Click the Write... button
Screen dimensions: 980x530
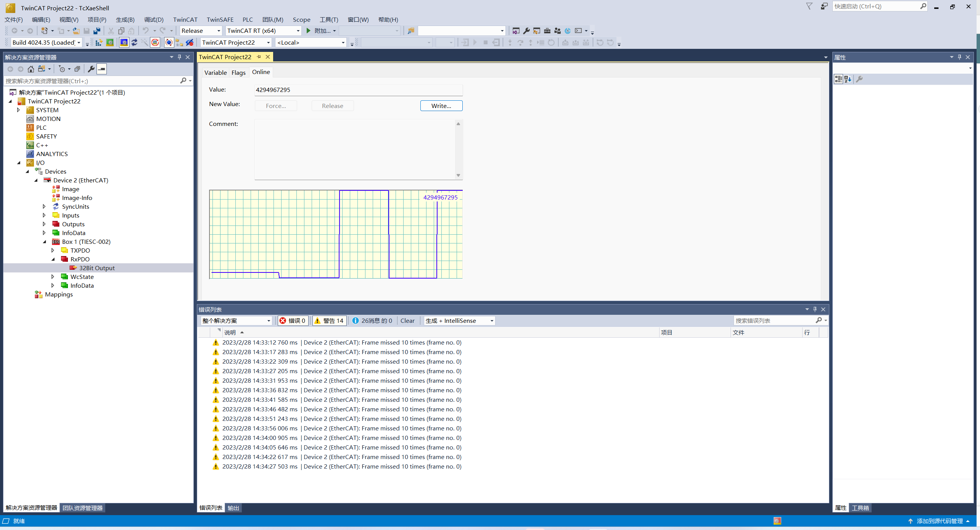(x=441, y=106)
